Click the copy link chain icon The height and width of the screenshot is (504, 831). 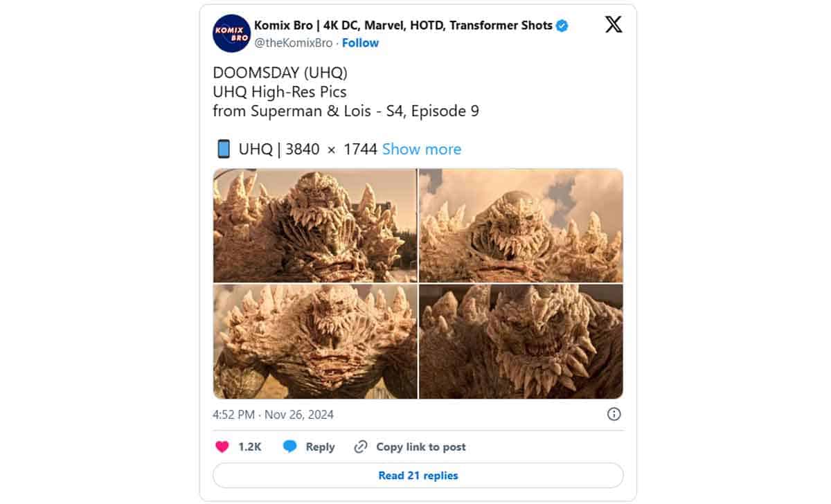(360, 447)
